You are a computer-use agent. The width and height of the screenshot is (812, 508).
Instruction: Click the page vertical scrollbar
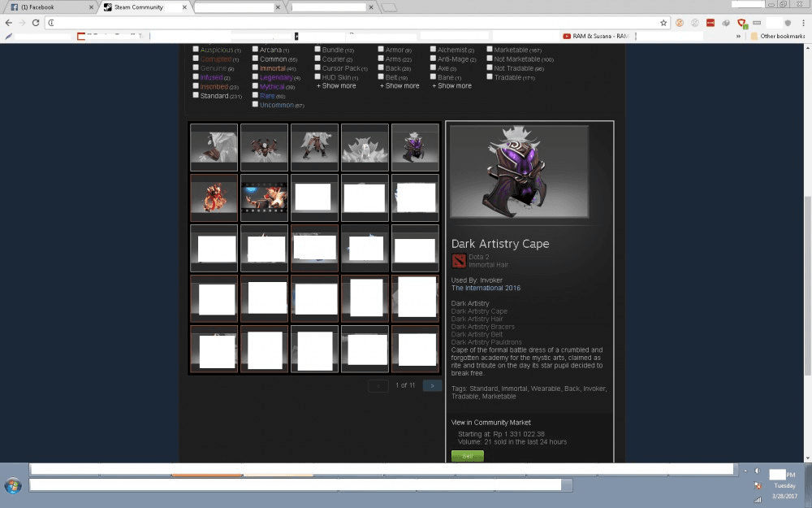[x=807, y=286]
